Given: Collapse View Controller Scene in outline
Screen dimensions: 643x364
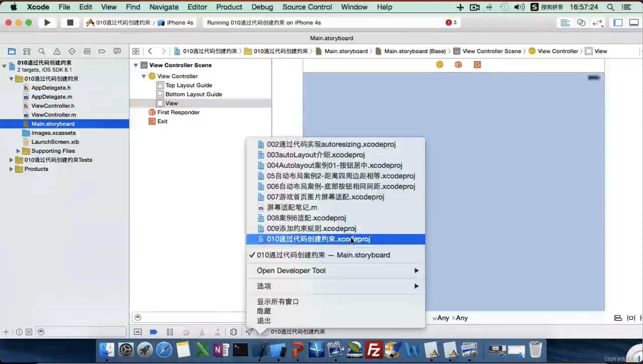Looking at the screenshot, I should click(136, 65).
